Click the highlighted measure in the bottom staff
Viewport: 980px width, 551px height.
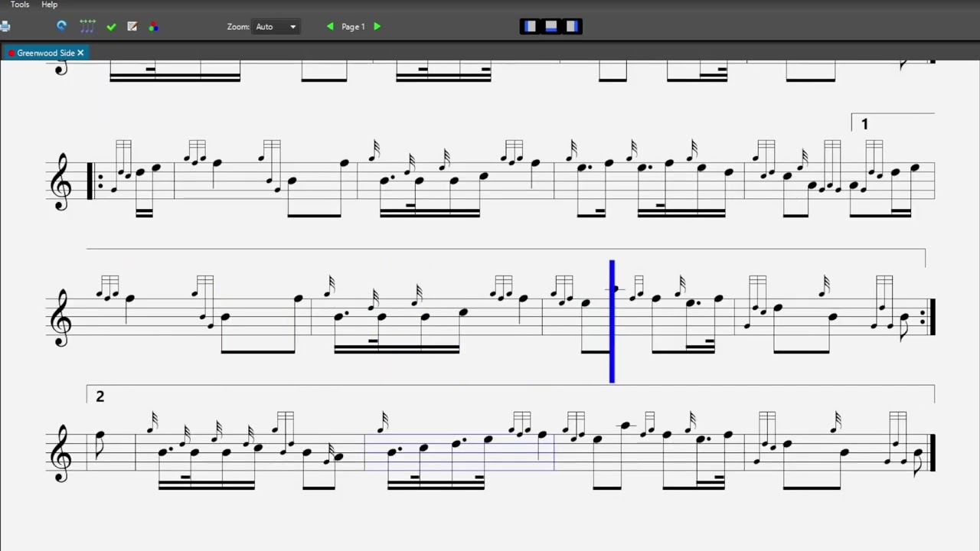(459, 452)
